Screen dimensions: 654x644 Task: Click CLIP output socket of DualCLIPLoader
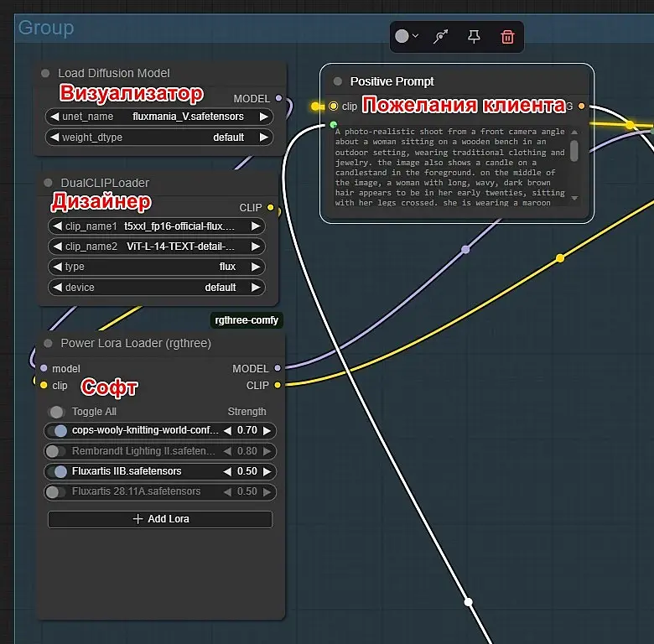270,207
